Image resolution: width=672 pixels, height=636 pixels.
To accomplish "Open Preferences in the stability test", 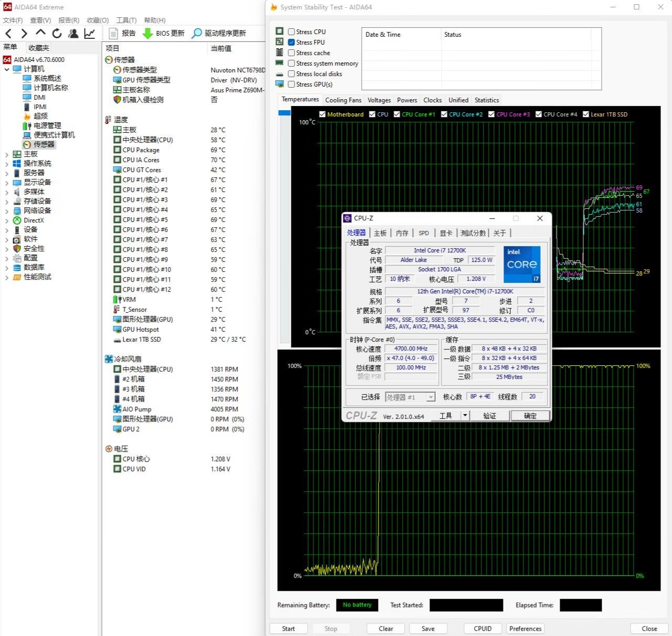I will tap(525, 629).
